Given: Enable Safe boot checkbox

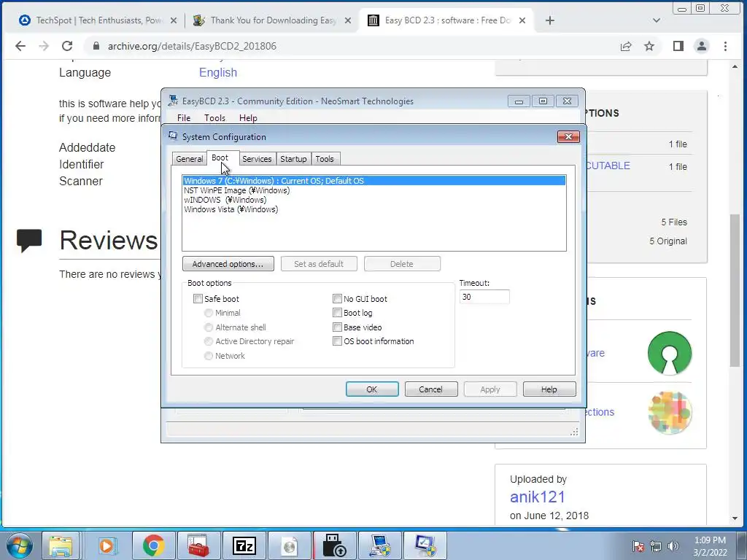Looking at the screenshot, I should (x=198, y=298).
